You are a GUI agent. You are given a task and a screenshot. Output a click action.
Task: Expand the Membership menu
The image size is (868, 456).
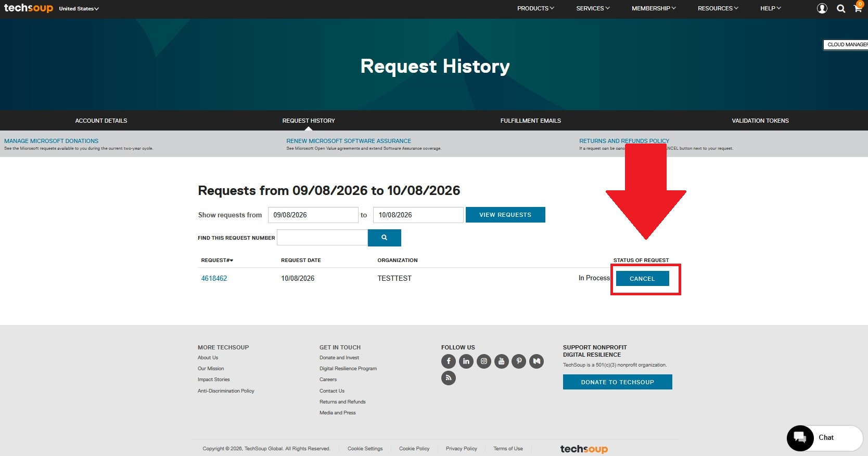click(654, 8)
